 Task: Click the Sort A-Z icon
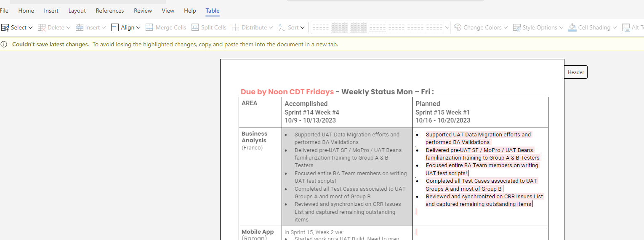tap(282, 27)
